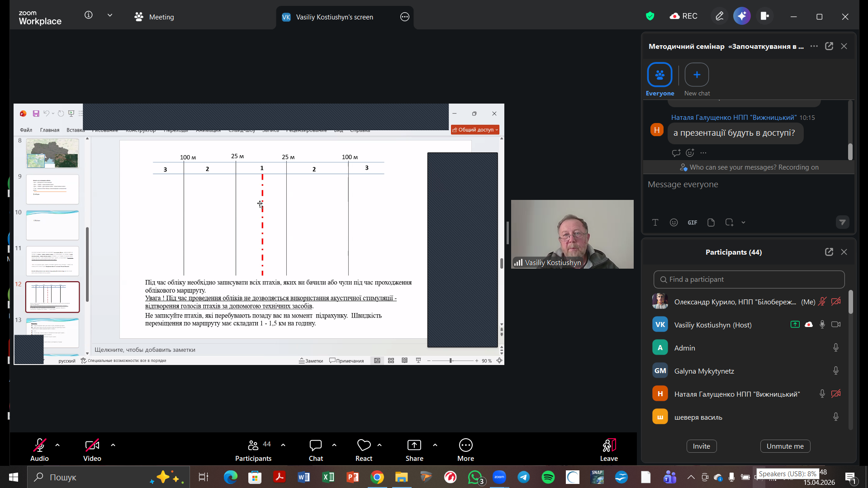Click the annotate pencil icon
Screen dimensions: 868x488
[719, 16]
